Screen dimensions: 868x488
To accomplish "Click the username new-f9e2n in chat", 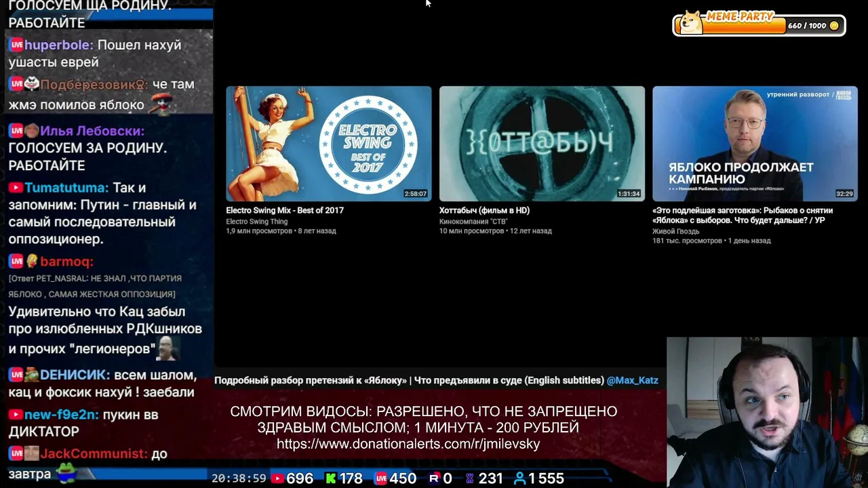I will coord(62,414).
